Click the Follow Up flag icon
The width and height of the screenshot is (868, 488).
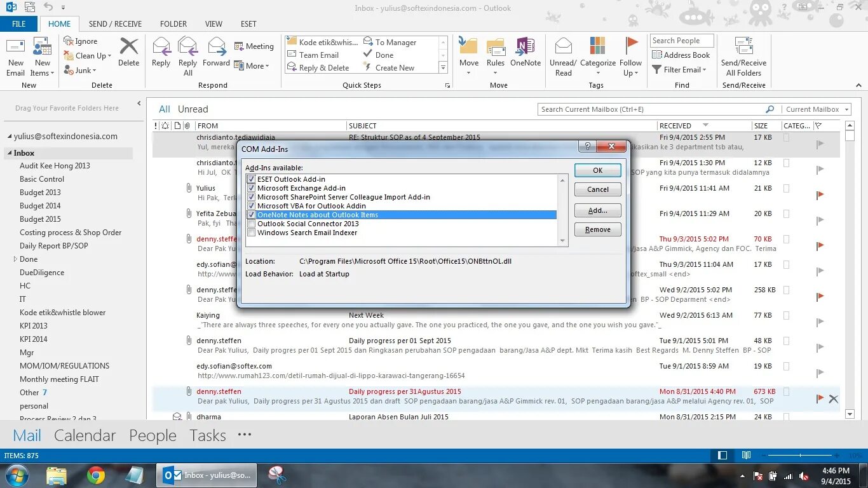pyautogui.click(x=631, y=46)
